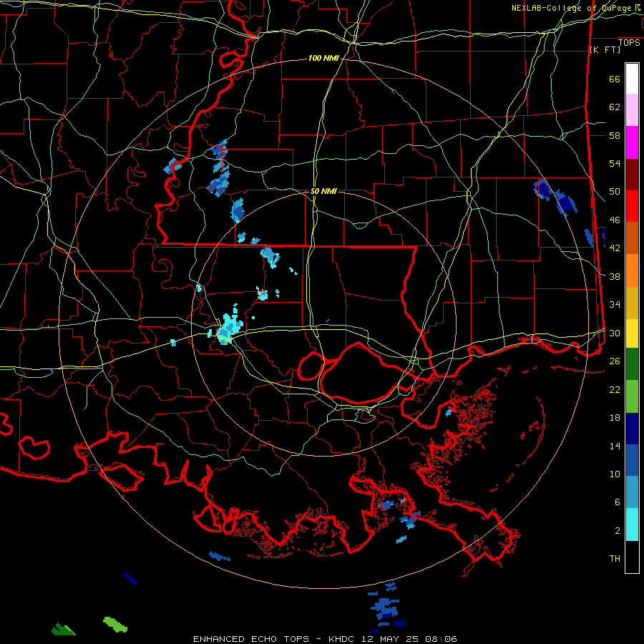Click the '30' legend value
The width and height of the screenshot is (644, 644).
pos(615,333)
